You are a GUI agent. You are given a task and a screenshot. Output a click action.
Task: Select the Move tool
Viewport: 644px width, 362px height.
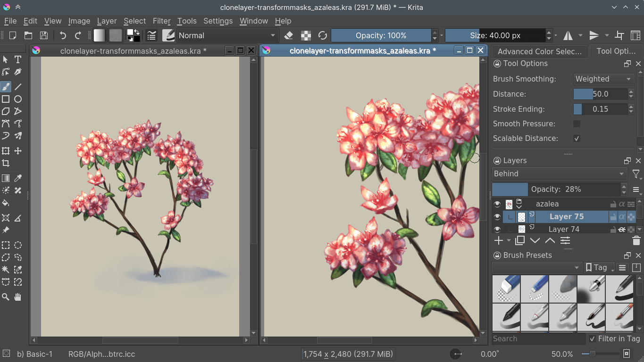18,151
